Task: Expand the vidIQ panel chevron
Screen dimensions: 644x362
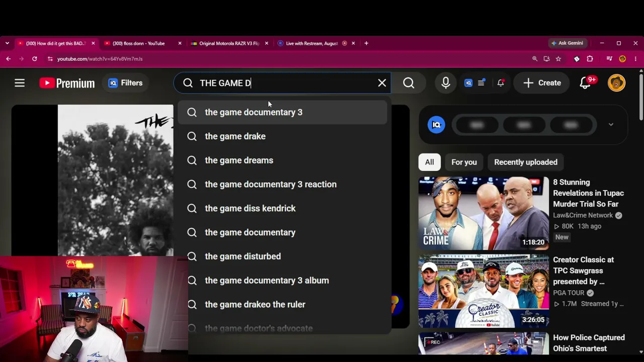Action: click(611, 125)
